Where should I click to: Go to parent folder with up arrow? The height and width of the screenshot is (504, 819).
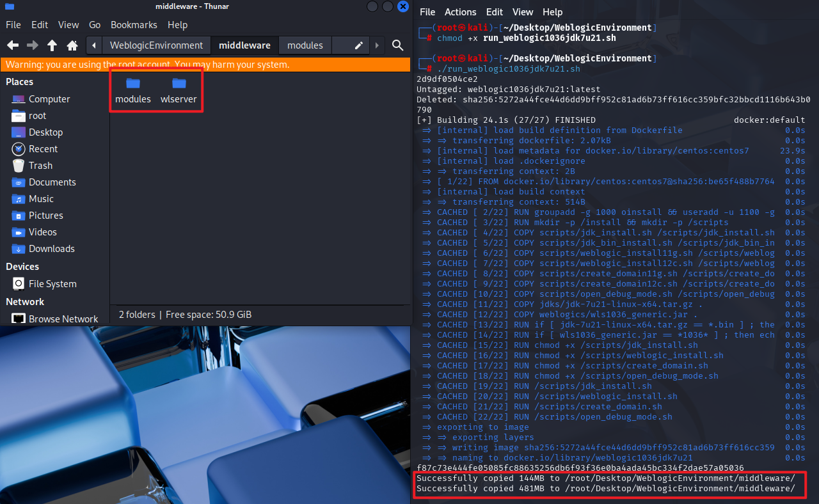pos(52,45)
